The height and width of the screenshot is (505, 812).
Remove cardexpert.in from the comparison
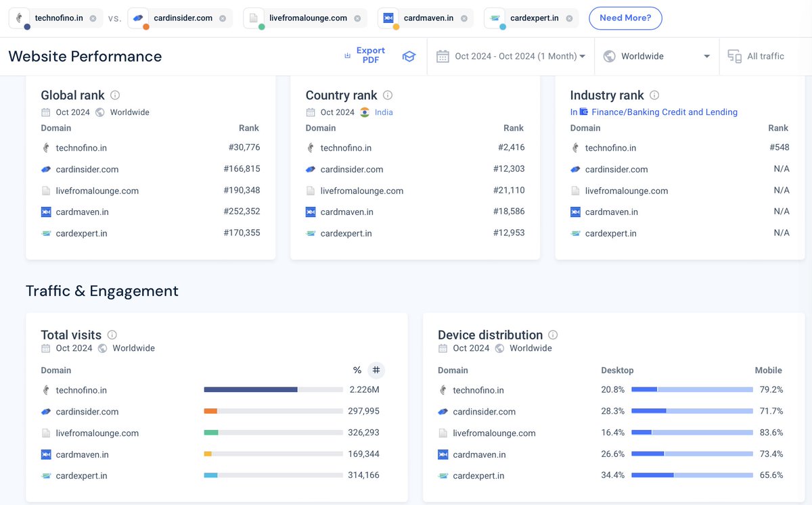tap(569, 18)
